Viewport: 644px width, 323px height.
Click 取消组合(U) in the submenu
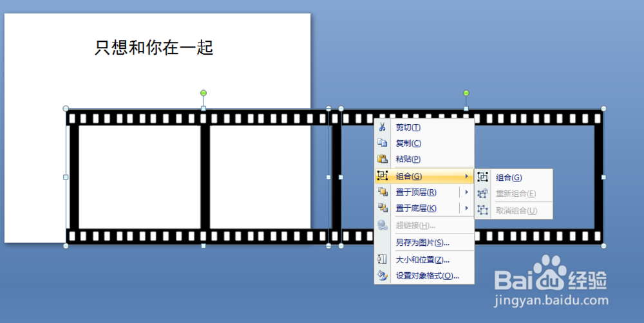coord(516,210)
